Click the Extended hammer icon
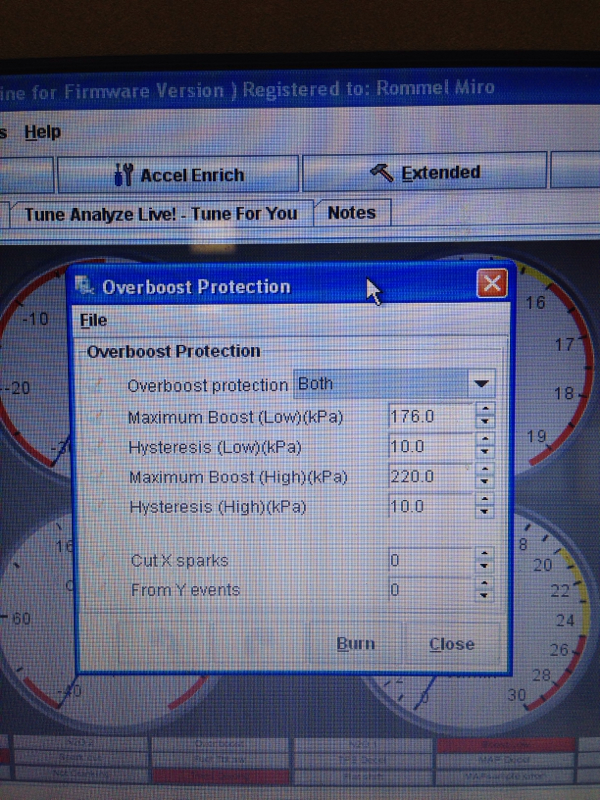 coord(382,173)
